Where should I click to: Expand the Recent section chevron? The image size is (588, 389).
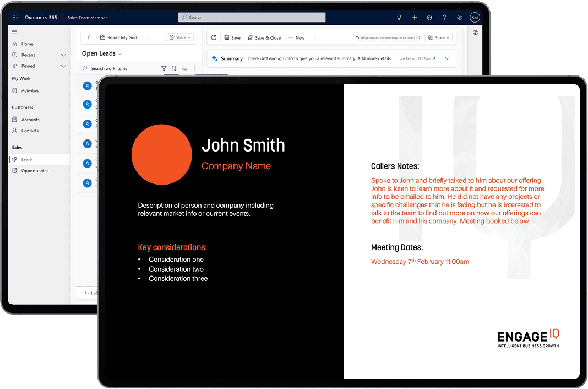(x=63, y=55)
